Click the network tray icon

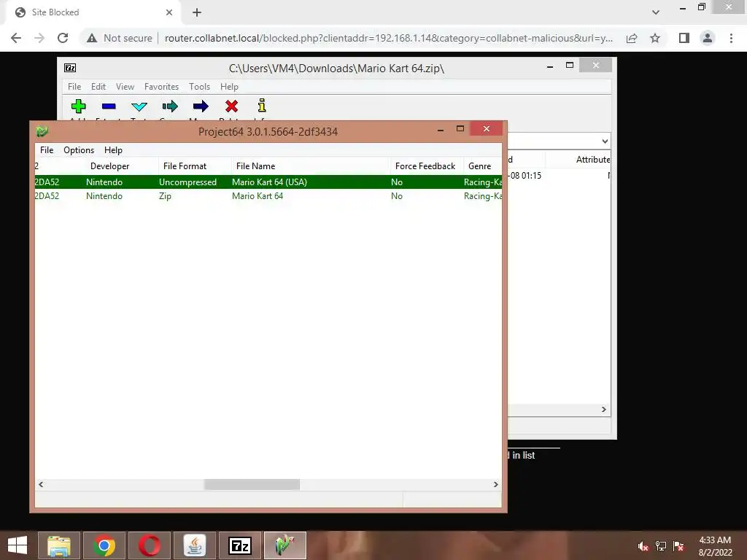point(661,546)
